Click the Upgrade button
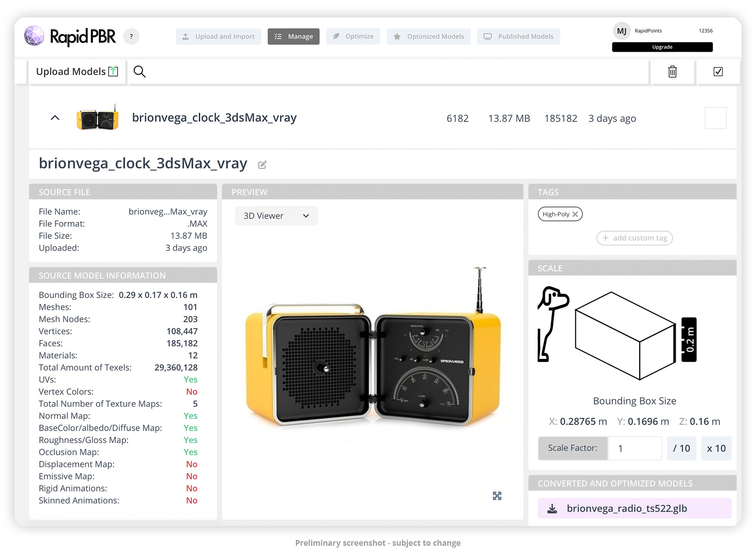This screenshot has width=756, height=559. click(662, 47)
